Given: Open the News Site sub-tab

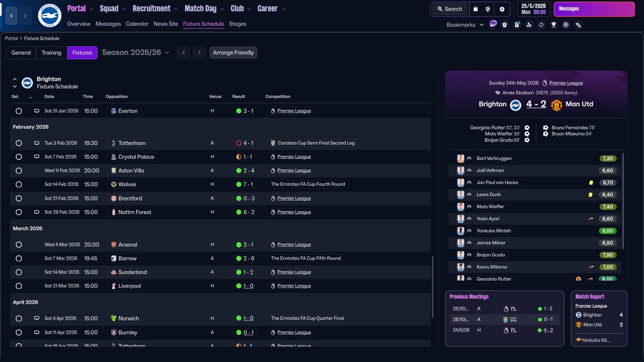Looking at the screenshot, I should [x=166, y=24].
